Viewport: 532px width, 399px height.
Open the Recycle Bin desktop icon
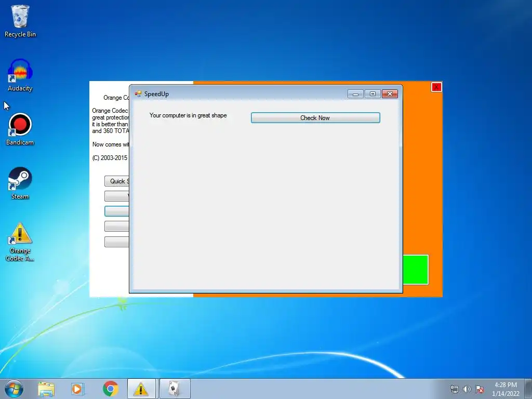[x=20, y=21]
